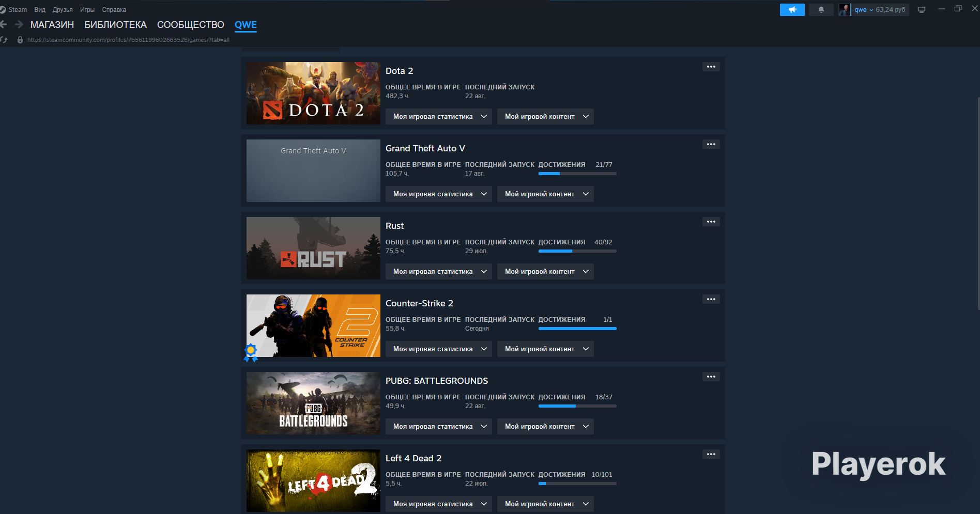Click the Counter-Strike 2 cover thumbnail

[313, 325]
